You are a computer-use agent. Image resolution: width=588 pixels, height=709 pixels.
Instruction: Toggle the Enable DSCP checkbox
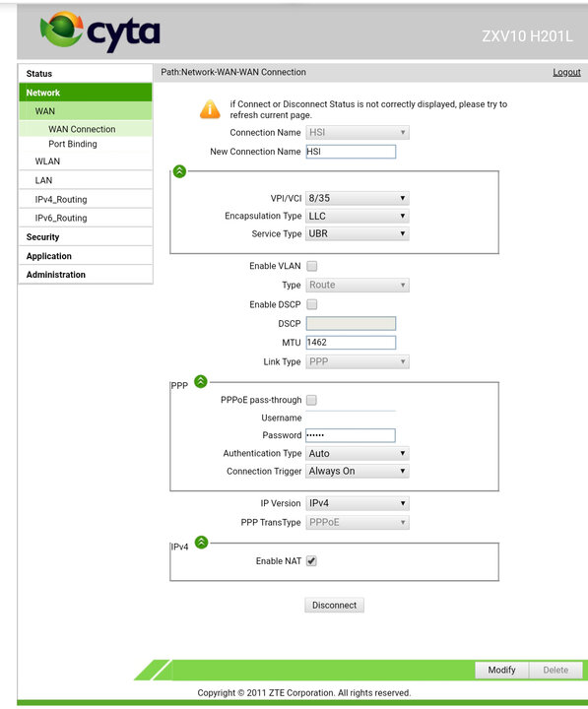(x=311, y=304)
